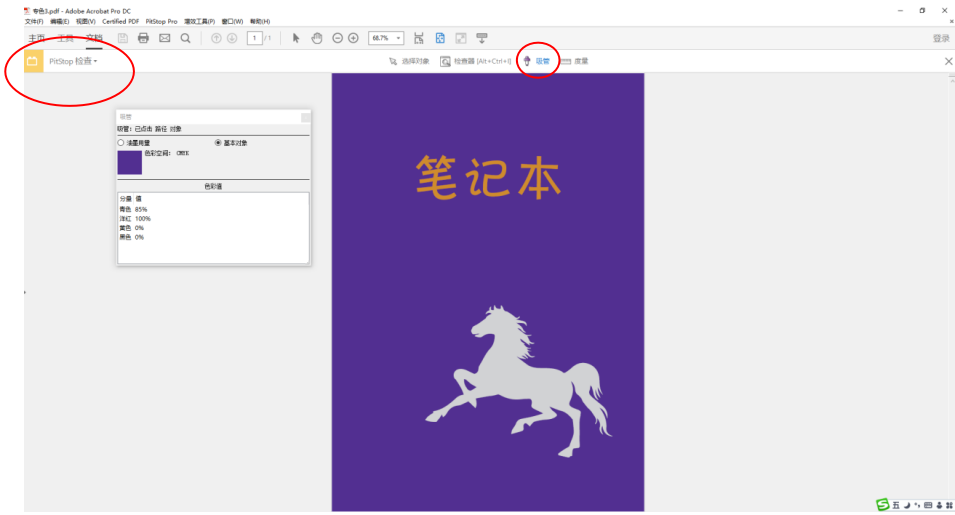Open the 文件(F) menu
Viewport: 955px width, 515px height.
click(34, 21)
